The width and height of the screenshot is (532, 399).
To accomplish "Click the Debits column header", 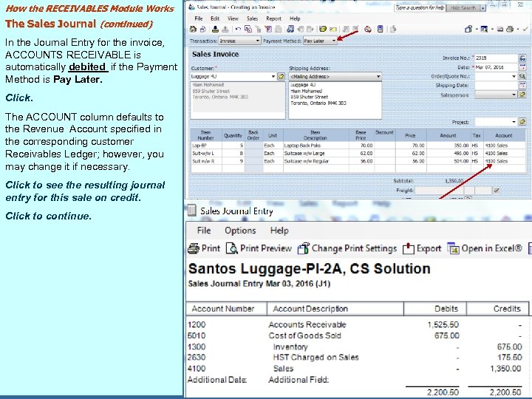I will 435,309.
